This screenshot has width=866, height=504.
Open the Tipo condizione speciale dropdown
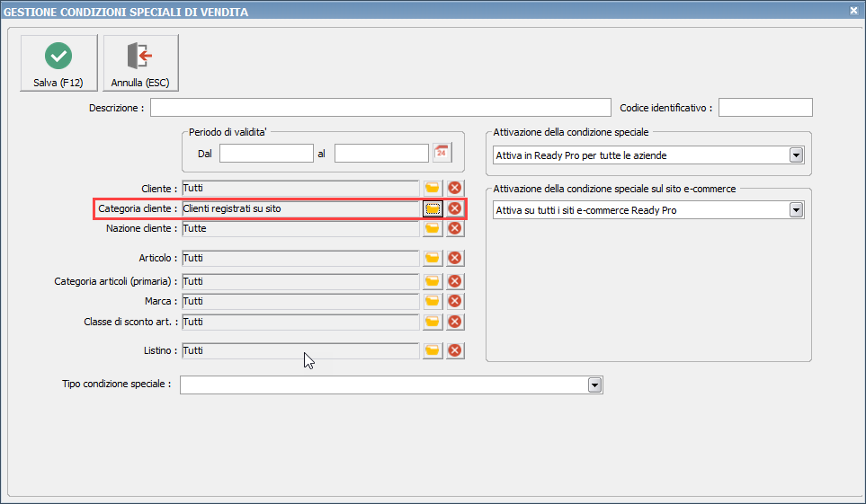point(594,385)
